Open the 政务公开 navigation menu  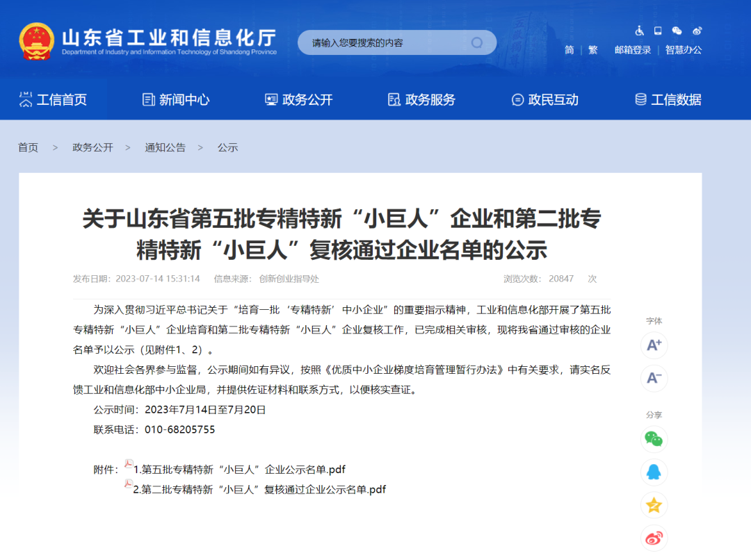[x=299, y=100]
